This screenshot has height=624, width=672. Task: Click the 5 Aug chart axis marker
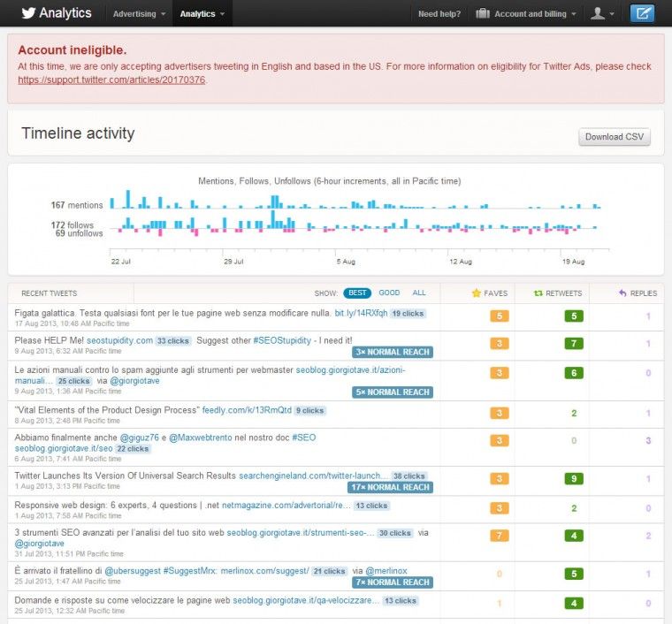(x=346, y=262)
